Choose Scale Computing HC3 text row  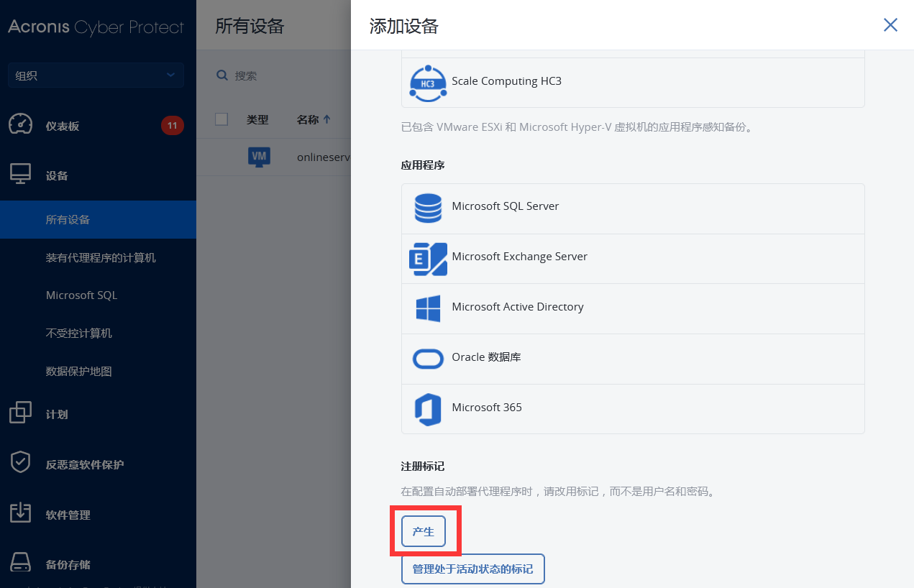(x=633, y=83)
